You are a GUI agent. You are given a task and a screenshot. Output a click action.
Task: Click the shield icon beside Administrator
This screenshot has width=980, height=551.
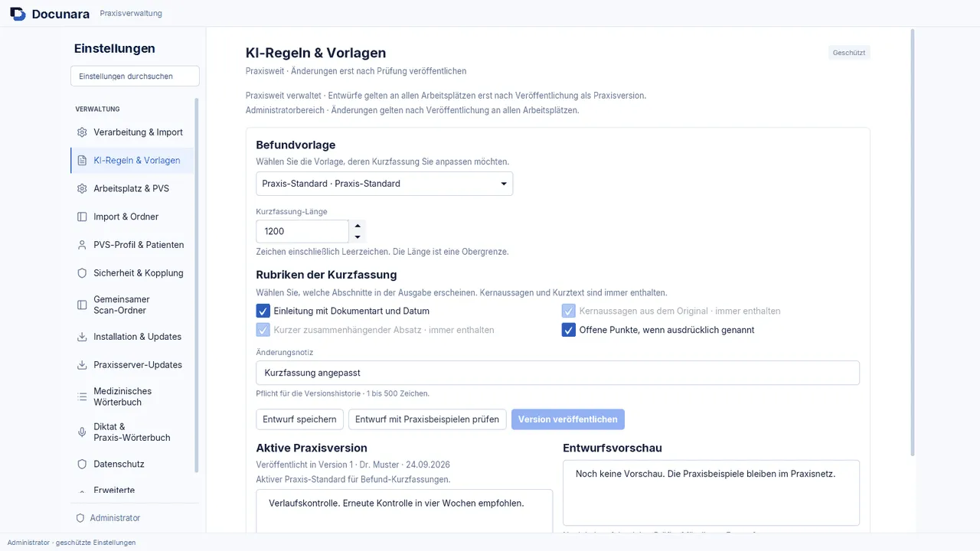tap(80, 518)
